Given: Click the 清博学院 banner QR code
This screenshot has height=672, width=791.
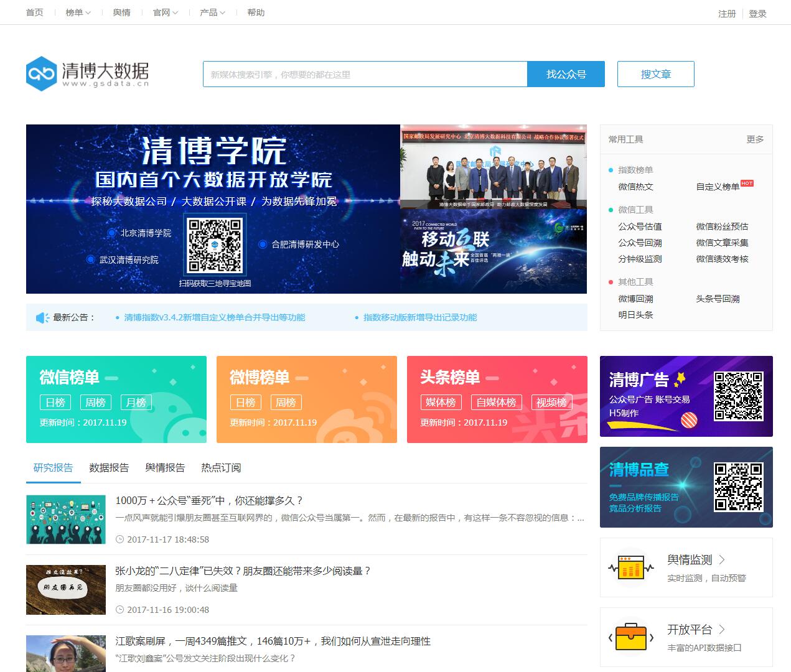Looking at the screenshot, I should [215, 245].
